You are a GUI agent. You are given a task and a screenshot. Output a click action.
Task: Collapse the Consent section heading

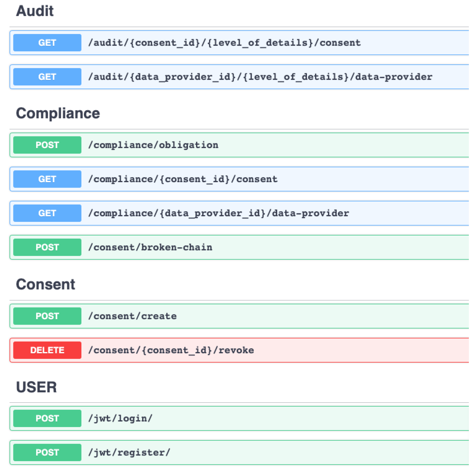(45, 284)
